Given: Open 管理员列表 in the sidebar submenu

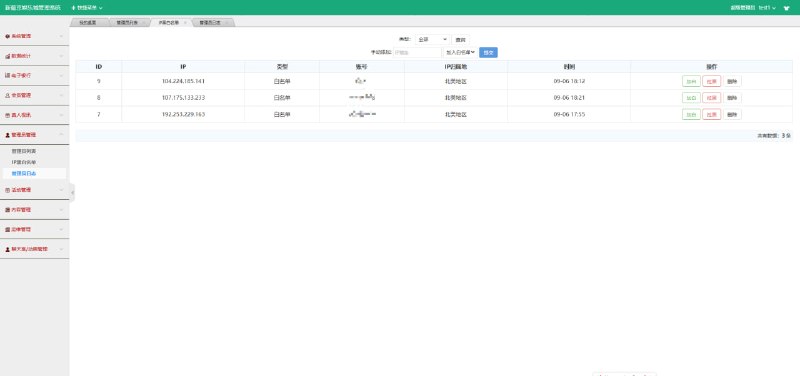Looking at the screenshot, I should pyautogui.click(x=24, y=152).
